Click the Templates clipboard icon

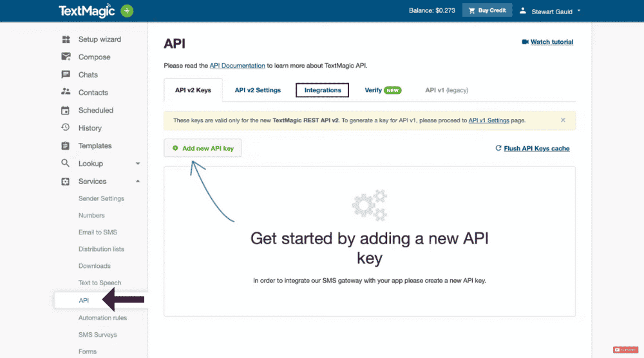point(65,146)
